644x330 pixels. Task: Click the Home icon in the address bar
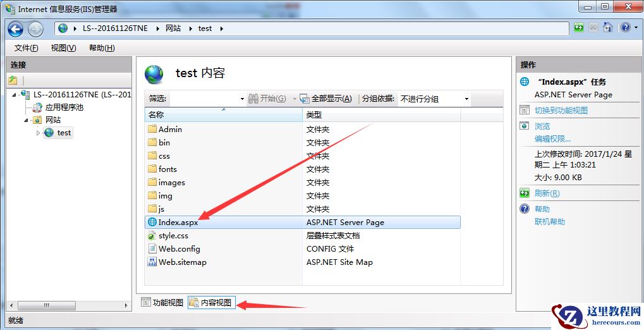(608, 28)
